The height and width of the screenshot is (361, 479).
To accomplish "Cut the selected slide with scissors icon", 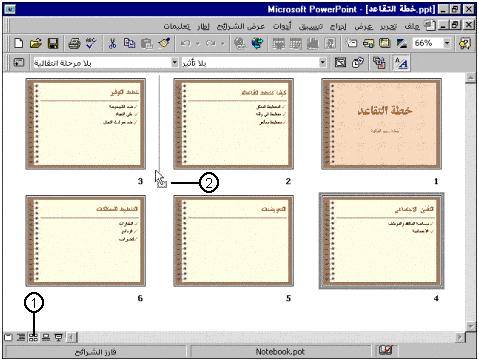I will coord(112,43).
